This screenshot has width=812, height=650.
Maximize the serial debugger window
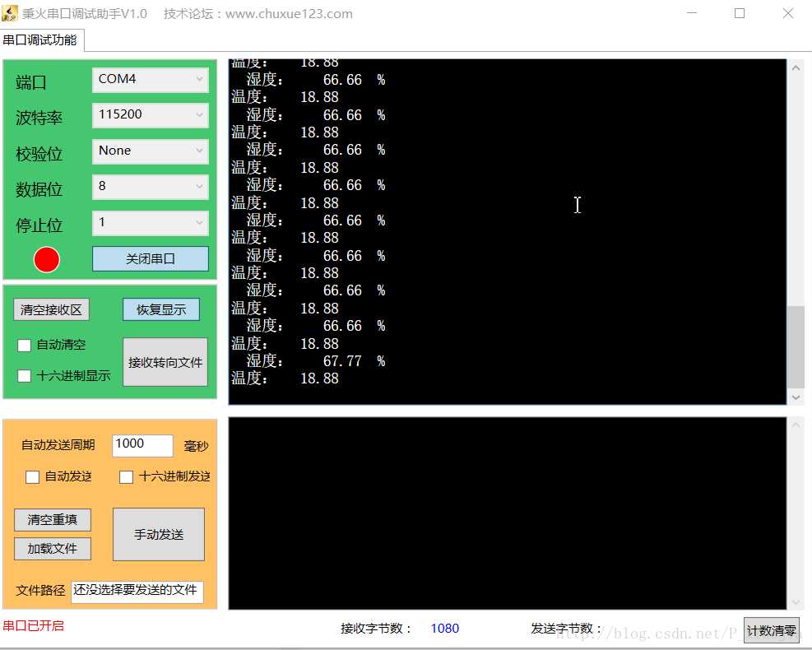pos(740,13)
